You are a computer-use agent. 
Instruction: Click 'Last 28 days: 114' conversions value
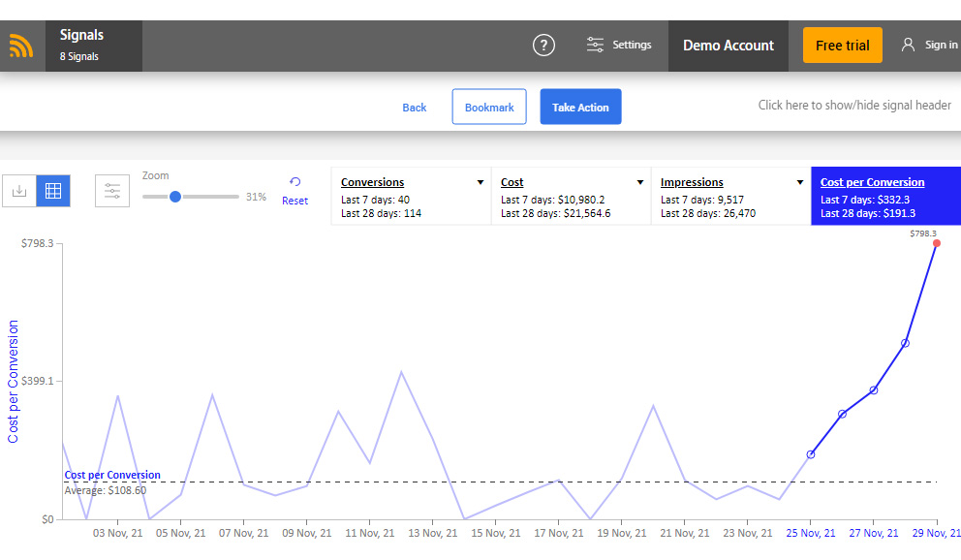pos(382,213)
